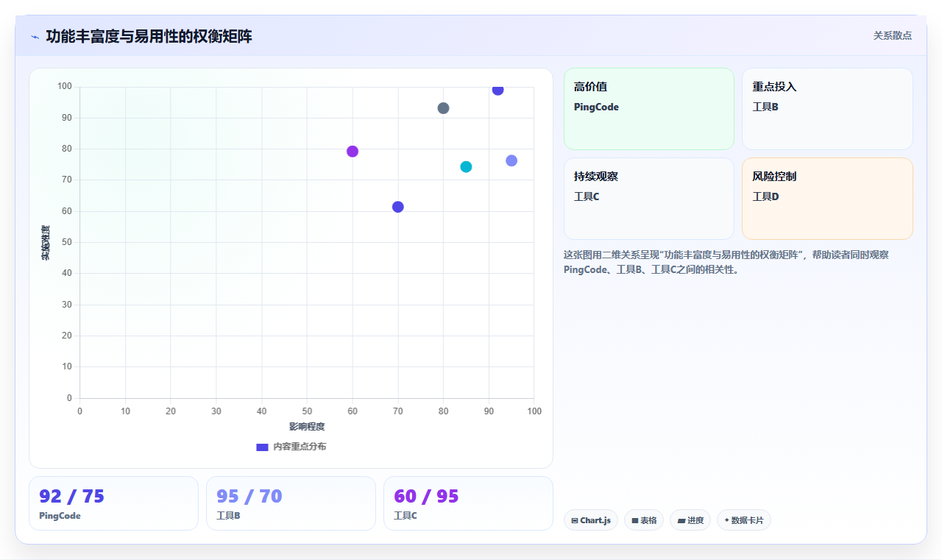Viewport: 942px width, 560px height.
Task: Open the 风险控制 工具D quadrant card
Action: pos(827,199)
